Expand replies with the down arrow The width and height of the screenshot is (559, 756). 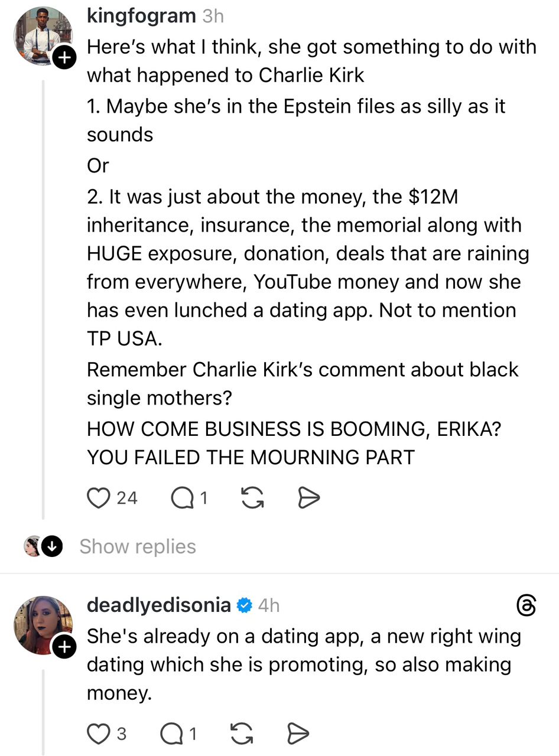[51, 546]
